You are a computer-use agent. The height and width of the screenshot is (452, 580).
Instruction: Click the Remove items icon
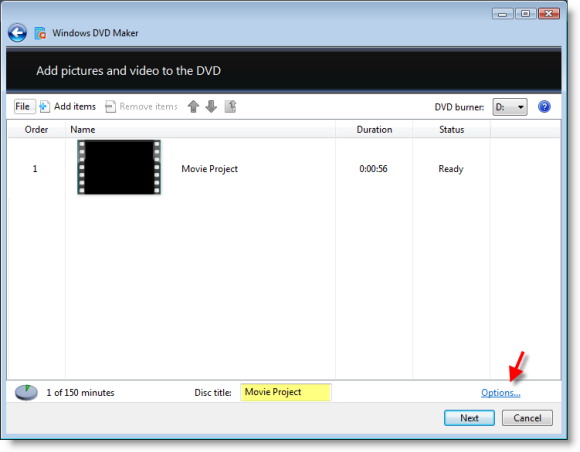click(x=110, y=107)
